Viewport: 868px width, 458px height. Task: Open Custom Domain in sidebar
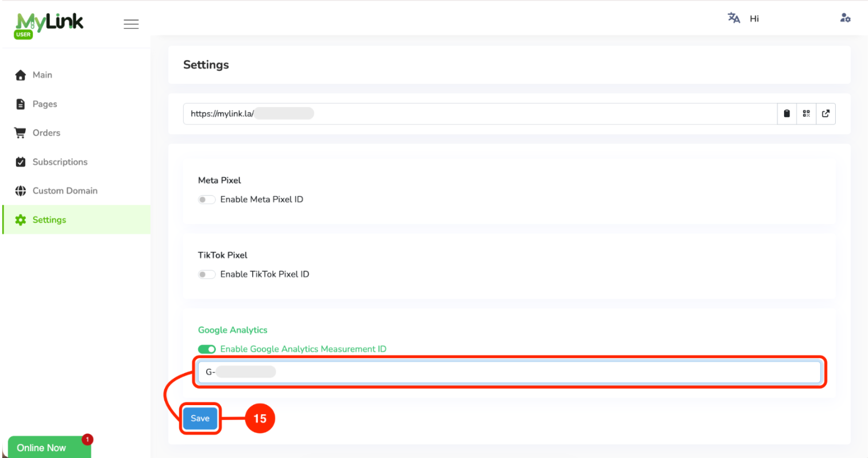(x=76, y=191)
